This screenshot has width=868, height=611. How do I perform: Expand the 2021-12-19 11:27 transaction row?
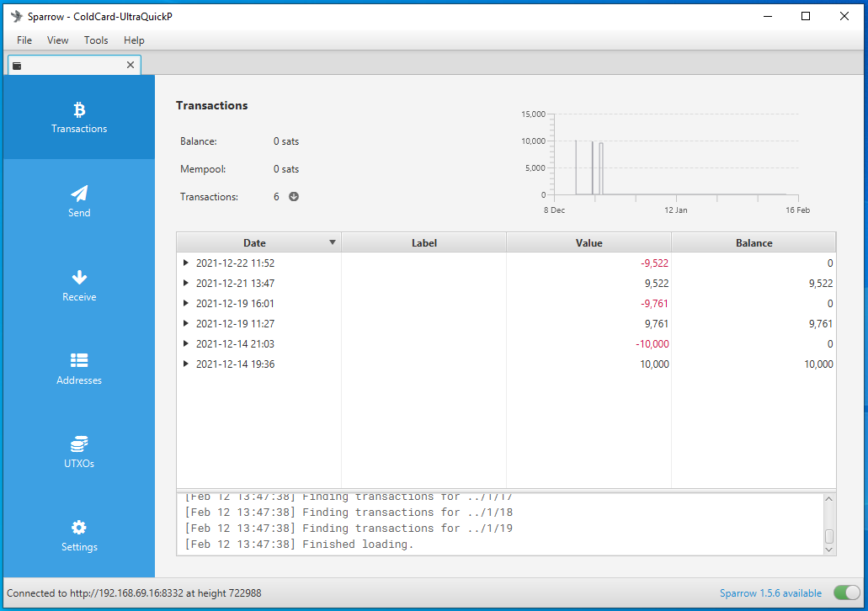pyautogui.click(x=186, y=323)
